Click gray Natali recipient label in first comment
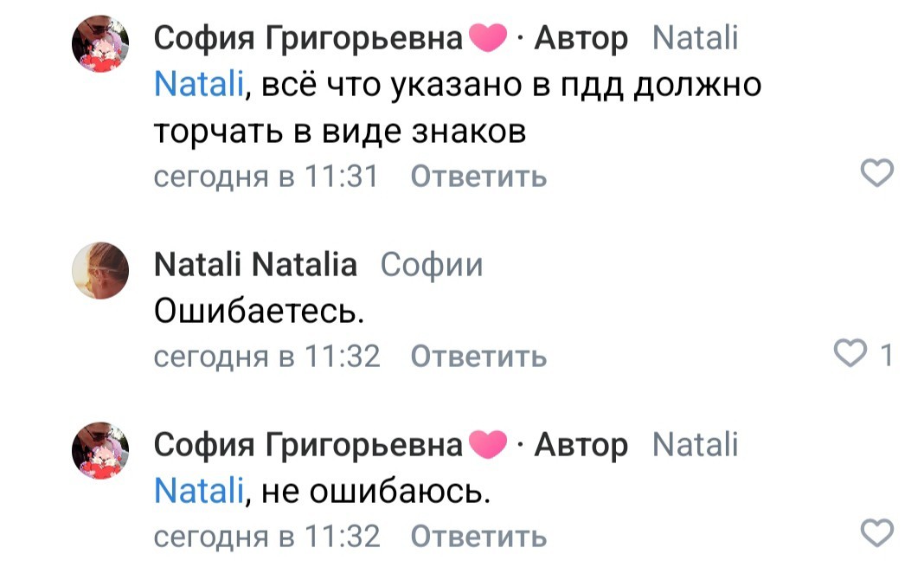This screenshot has height=580, width=924. pyautogui.click(x=694, y=38)
